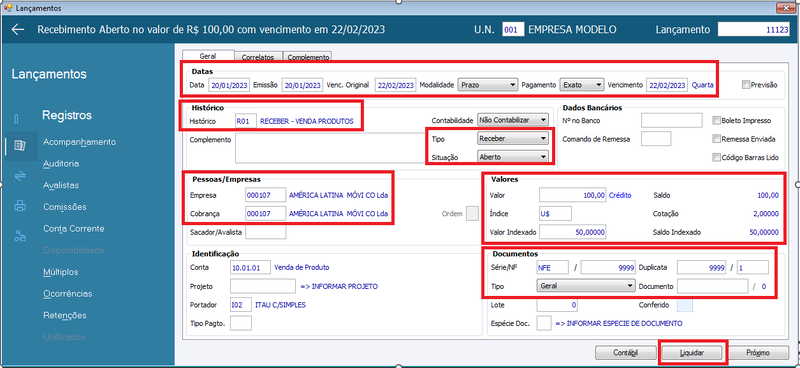Open Acompanhamento in the sidebar
800x368 pixels.
[x=80, y=142]
